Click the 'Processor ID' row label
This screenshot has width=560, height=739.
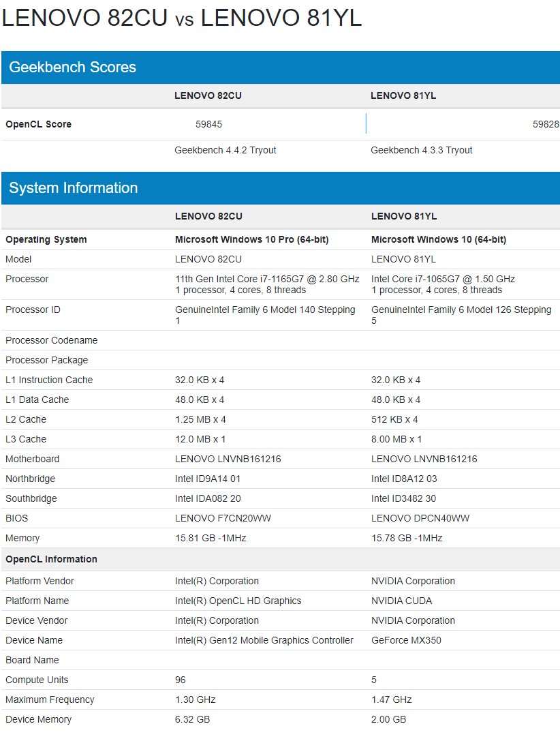(x=33, y=310)
